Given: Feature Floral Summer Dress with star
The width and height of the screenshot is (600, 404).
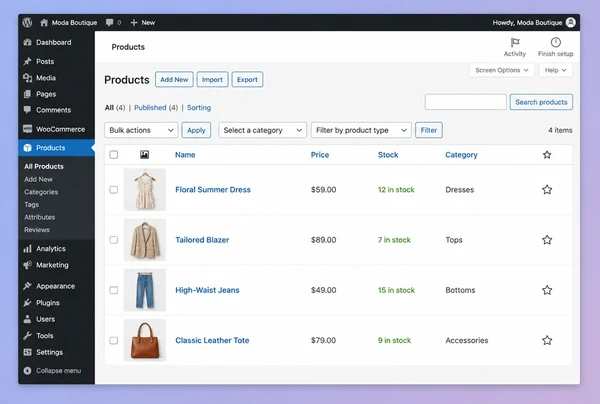Looking at the screenshot, I should (x=547, y=189).
